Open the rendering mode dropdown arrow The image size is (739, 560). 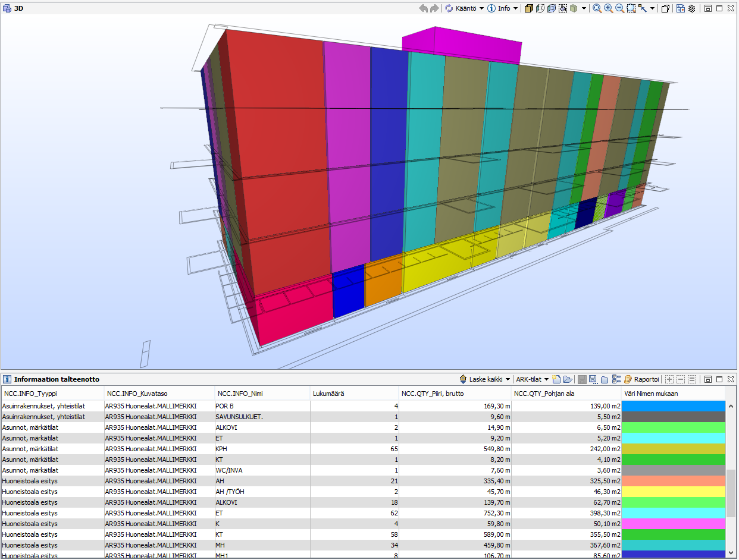click(584, 8)
